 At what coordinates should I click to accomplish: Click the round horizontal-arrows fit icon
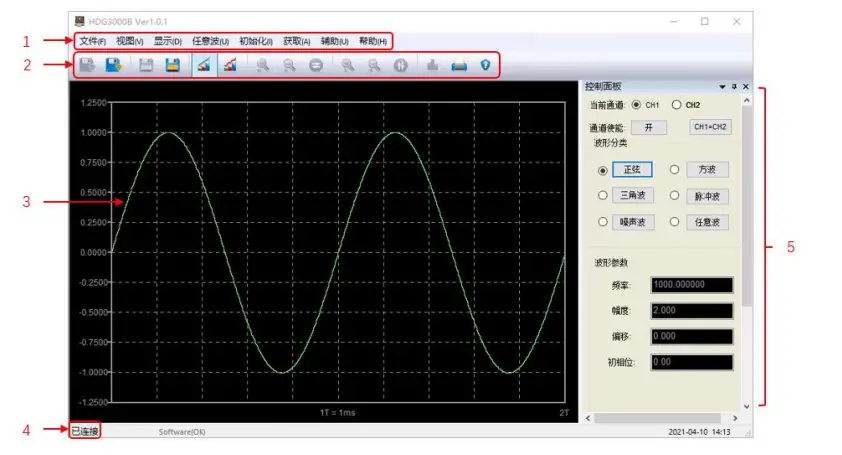pos(316,66)
